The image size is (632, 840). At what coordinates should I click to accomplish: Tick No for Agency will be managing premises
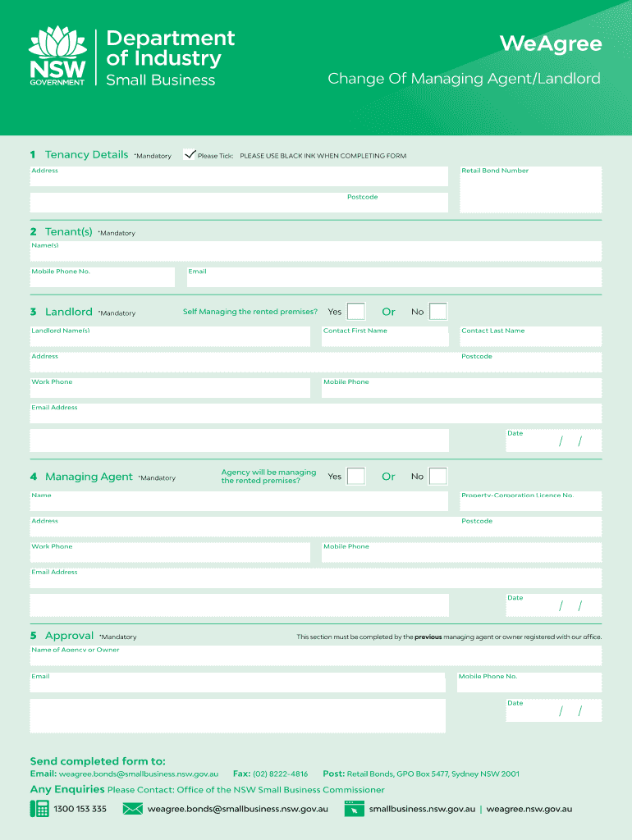438,476
